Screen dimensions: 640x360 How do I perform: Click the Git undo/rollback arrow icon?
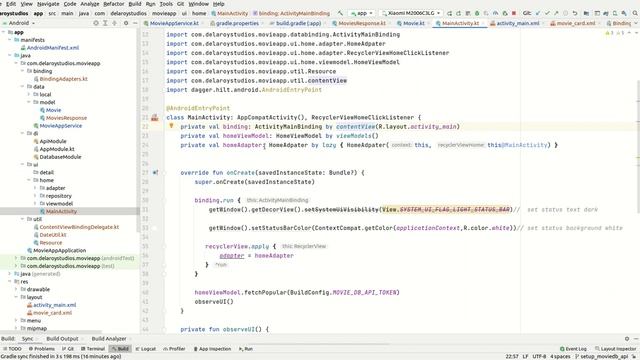click(x=575, y=13)
